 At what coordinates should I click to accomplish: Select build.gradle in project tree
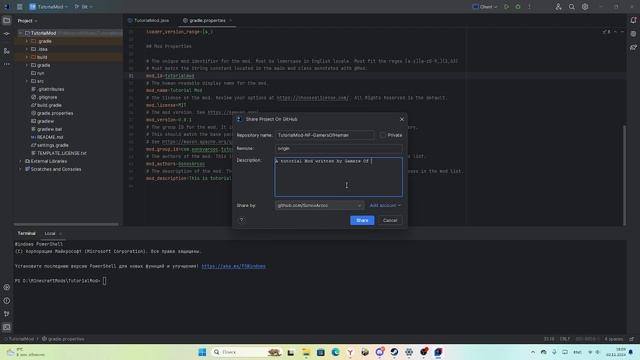[49, 105]
